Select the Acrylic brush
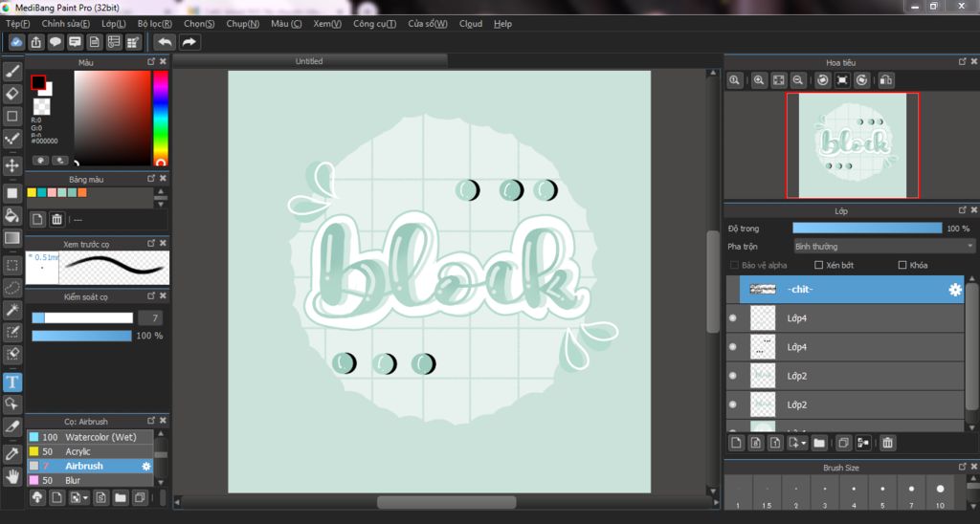Screen dimensions: 980x524 coord(90,451)
